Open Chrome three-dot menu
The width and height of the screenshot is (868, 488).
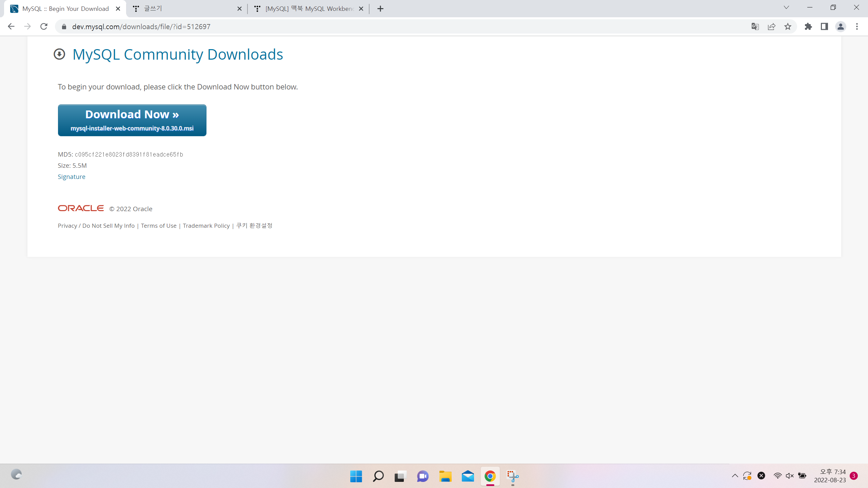click(x=857, y=26)
